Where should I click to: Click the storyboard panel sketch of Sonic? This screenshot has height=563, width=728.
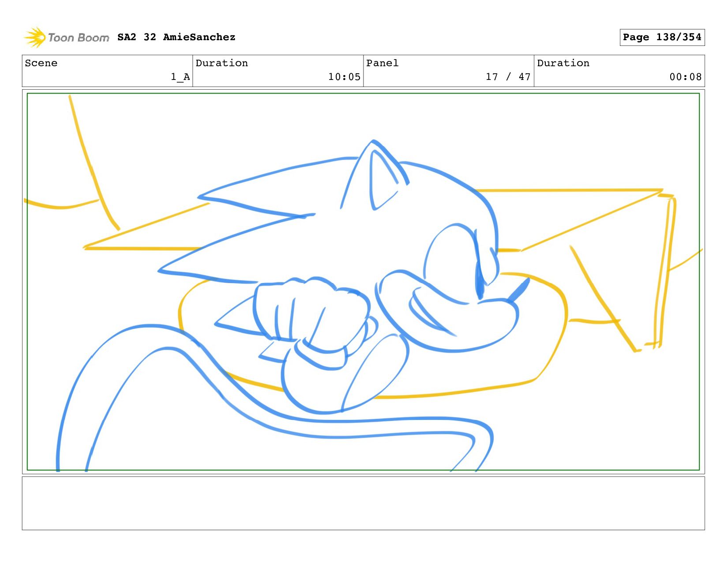point(363,282)
